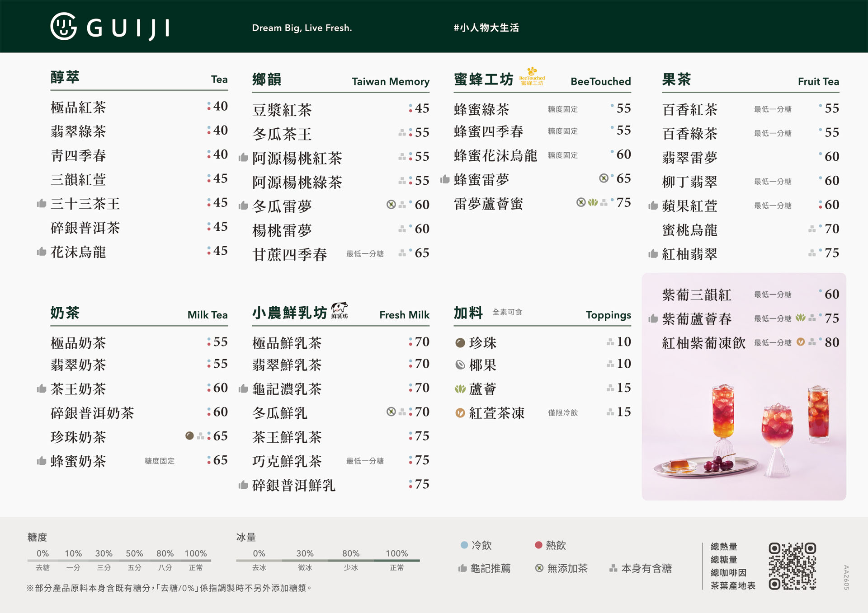
Task: Click the 茶葉產地表 label near QR code
Action: (x=733, y=585)
